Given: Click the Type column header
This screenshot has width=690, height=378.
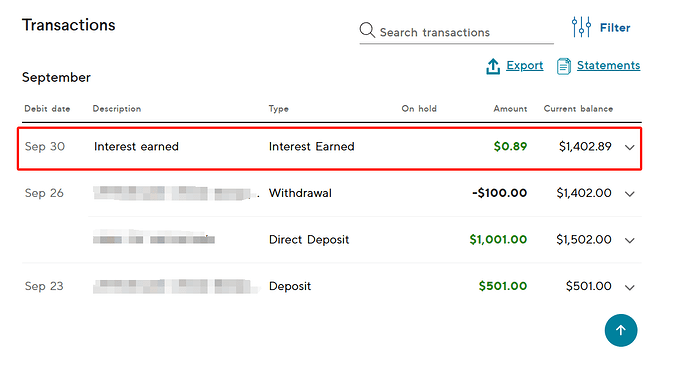Looking at the screenshot, I should point(279,109).
